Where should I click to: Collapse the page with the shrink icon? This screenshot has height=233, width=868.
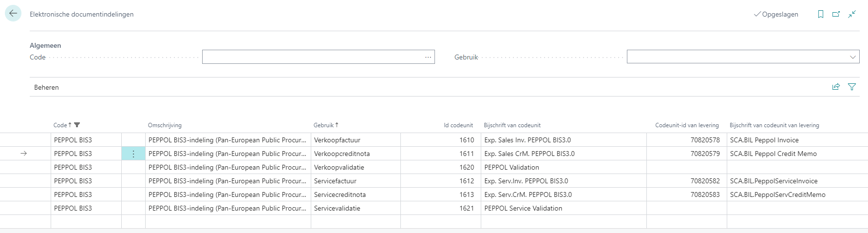point(852,14)
